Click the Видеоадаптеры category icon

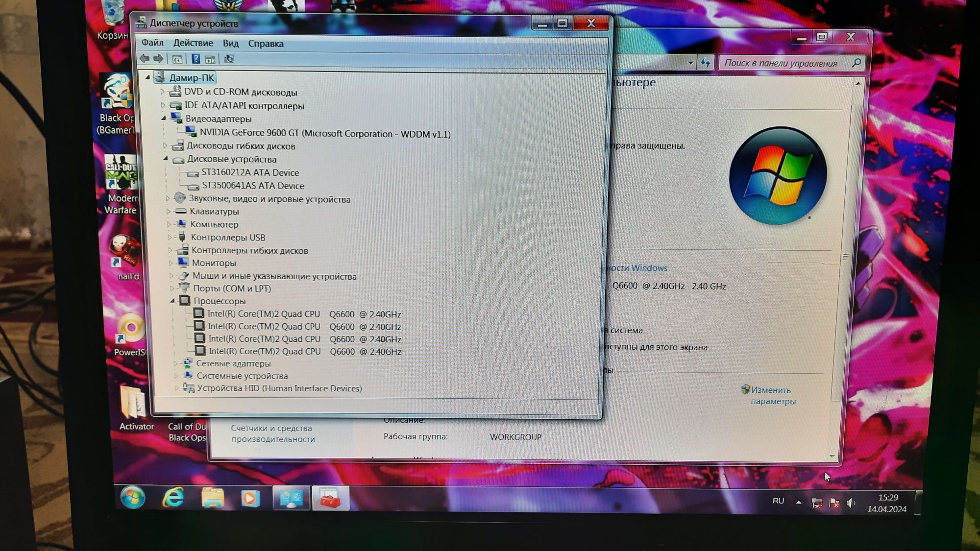click(176, 118)
